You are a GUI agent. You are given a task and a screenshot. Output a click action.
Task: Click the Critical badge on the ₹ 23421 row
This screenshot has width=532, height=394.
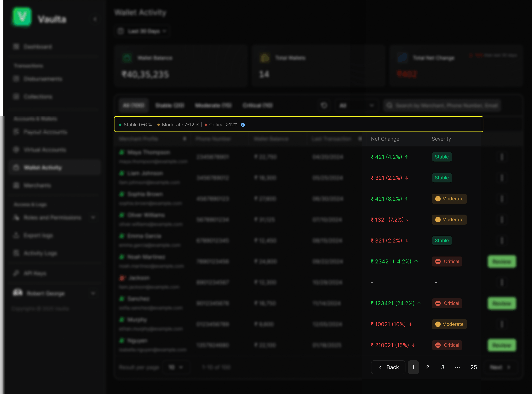coord(447,261)
